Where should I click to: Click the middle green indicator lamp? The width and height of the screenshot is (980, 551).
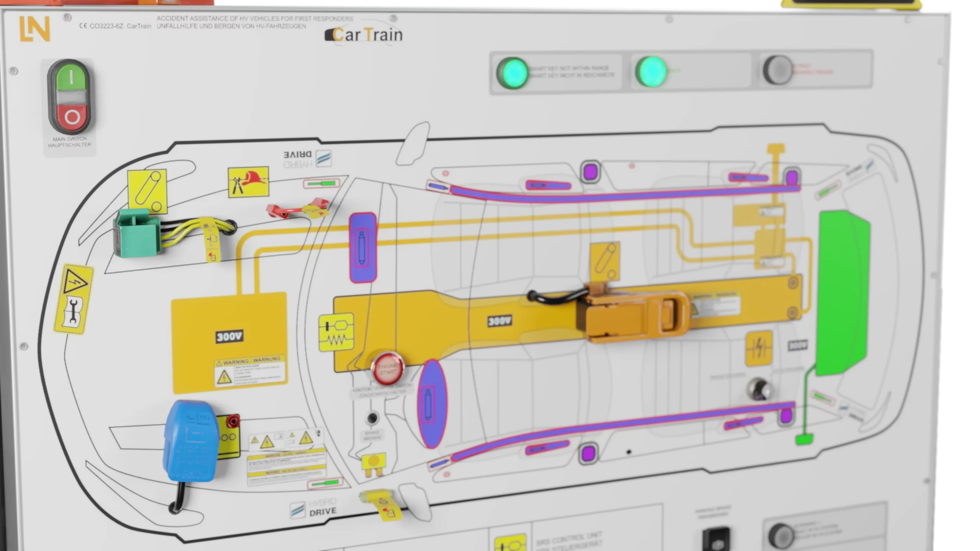click(651, 72)
